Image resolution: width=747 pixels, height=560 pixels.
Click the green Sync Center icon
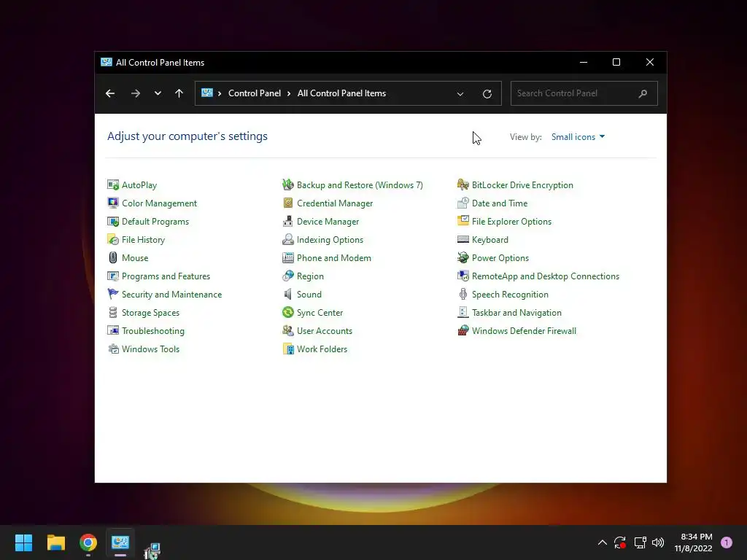[287, 312]
